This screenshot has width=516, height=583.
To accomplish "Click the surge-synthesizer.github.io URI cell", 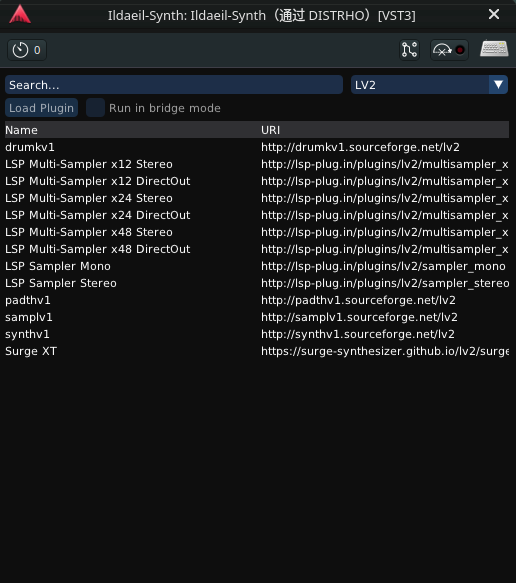I will pyautogui.click(x=385, y=351).
